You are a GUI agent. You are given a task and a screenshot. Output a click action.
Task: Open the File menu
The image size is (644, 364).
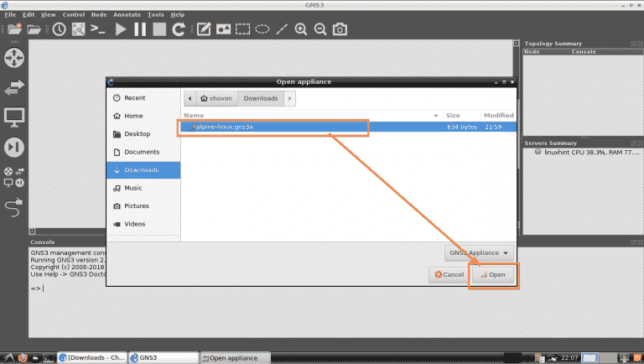click(x=10, y=14)
